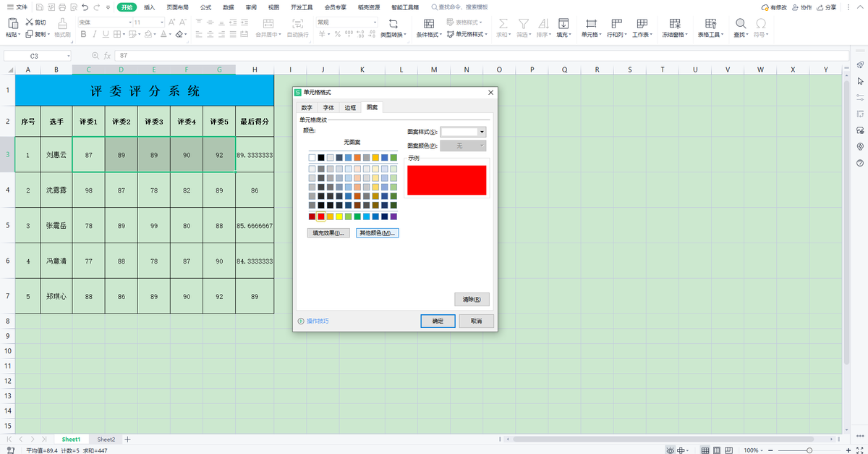Select No Pattern (无图案) option
Image resolution: width=868 pixels, height=454 pixels.
pos(352,142)
